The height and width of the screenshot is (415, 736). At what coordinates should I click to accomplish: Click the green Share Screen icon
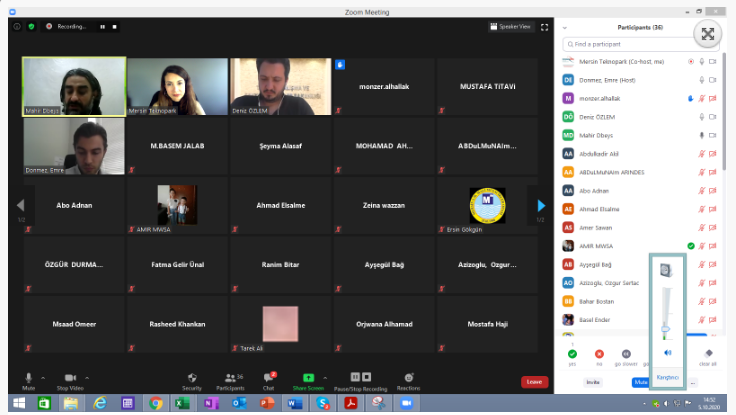click(308, 377)
